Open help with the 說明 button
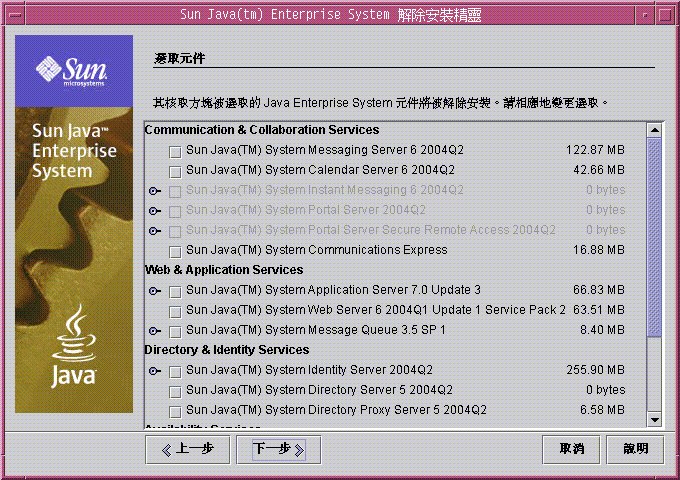680x480 pixels. click(x=635, y=450)
